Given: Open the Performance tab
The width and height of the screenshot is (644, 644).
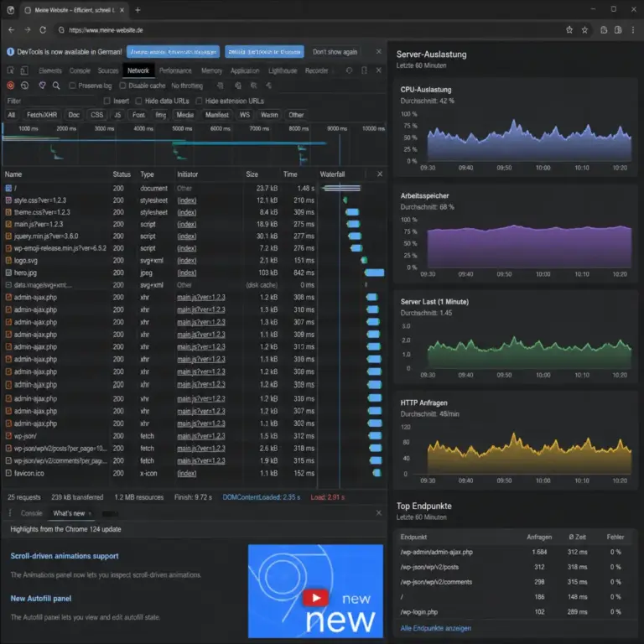Looking at the screenshot, I should point(175,70).
